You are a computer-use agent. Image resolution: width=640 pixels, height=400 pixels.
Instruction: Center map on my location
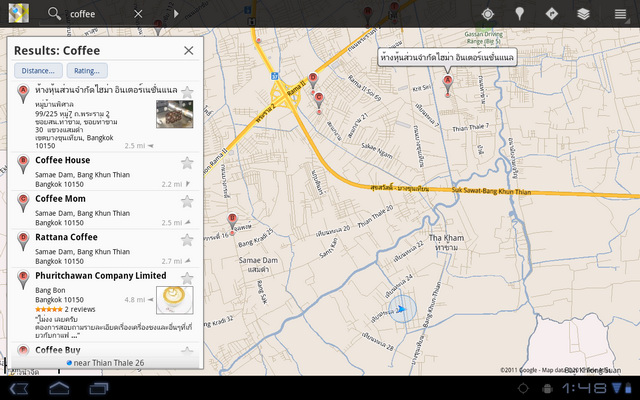click(487, 14)
